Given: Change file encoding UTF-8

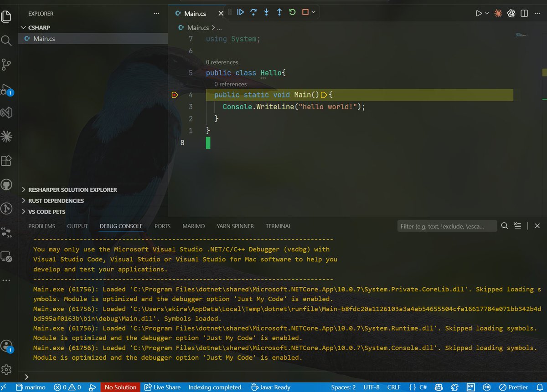Looking at the screenshot, I should [x=372, y=387].
